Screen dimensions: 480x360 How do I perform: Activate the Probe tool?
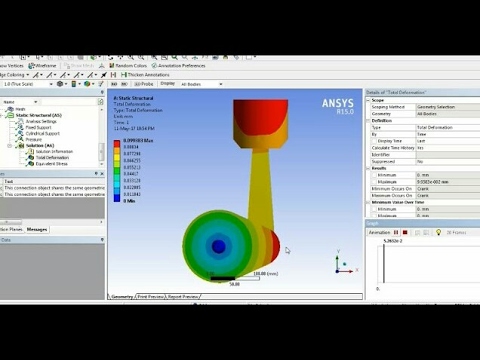[x=144, y=84]
